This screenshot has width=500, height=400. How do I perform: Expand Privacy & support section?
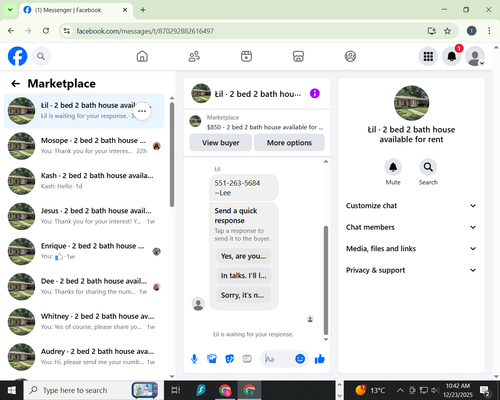coord(411,270)
